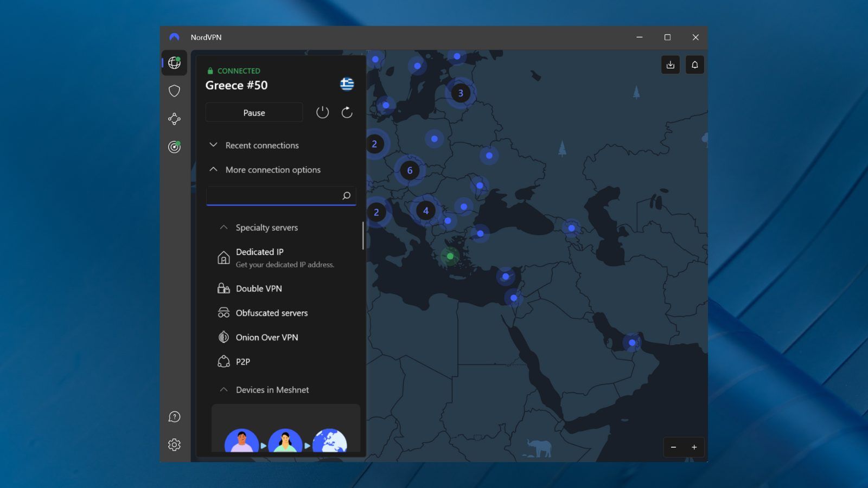Viewport: 868px width, 488px height.
Task: Click 'Get your dedicated IP address.' text
Action: (285, 265)
